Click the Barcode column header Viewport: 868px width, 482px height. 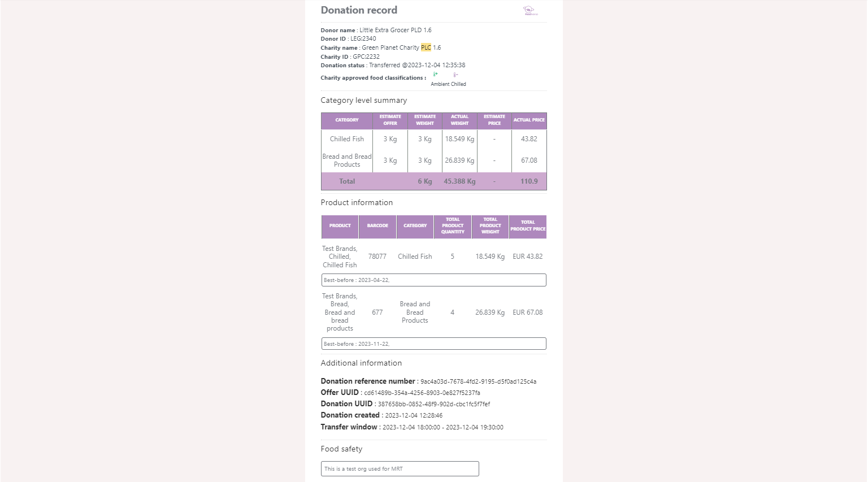point(377,225)
